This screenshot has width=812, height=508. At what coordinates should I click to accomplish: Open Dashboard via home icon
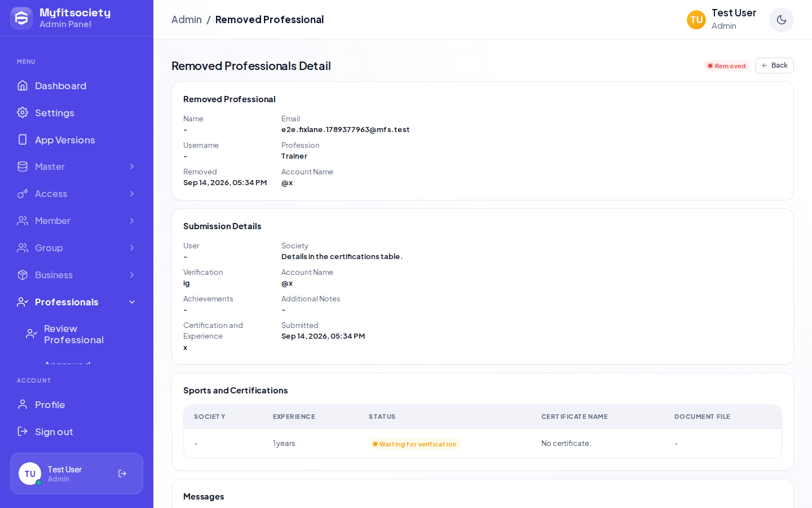click(x=23, y=85)
